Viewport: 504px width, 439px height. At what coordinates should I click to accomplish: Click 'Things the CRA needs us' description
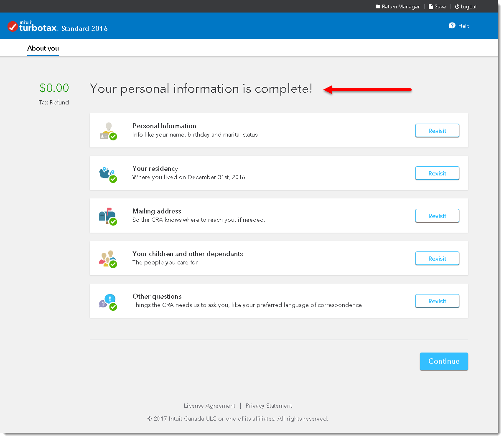[x=247, y=305]
